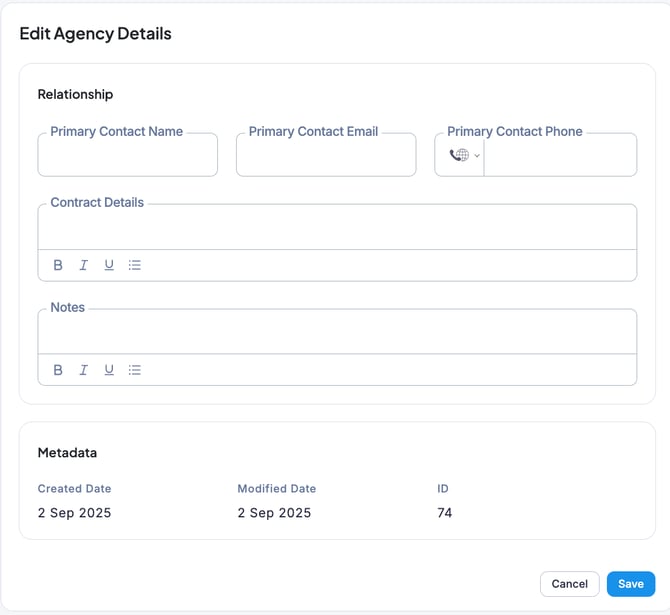The height and width of the screenshot is (615, 670).
Task: Click the Modified Date value
Action: pos(274,513)
